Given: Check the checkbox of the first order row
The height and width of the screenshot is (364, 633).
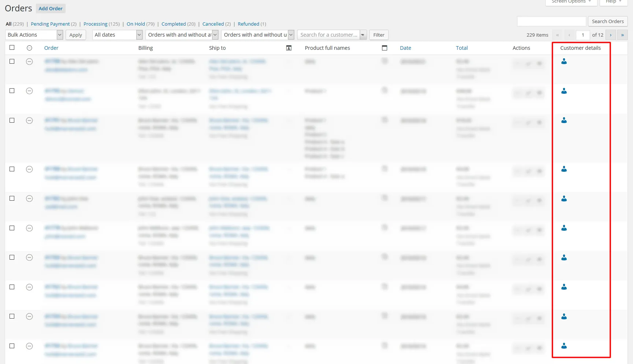Looking at the screenshot, I should pos(12,62).
